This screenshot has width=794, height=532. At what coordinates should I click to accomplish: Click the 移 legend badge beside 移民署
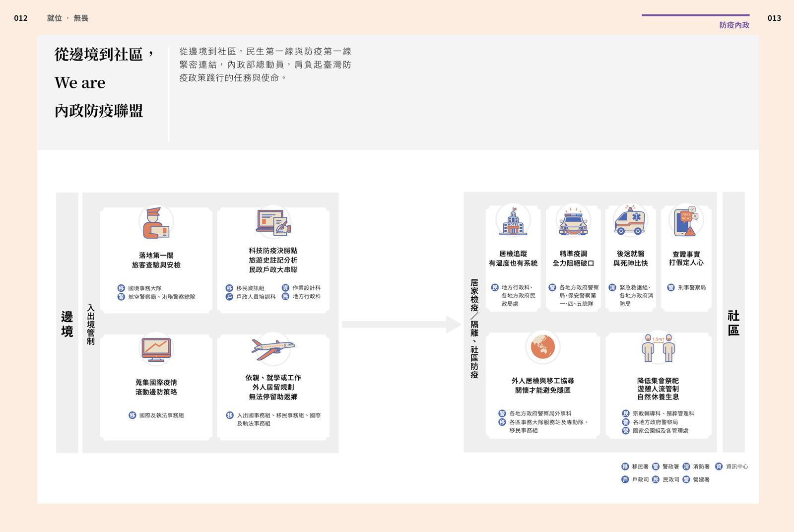coord(625,466)
